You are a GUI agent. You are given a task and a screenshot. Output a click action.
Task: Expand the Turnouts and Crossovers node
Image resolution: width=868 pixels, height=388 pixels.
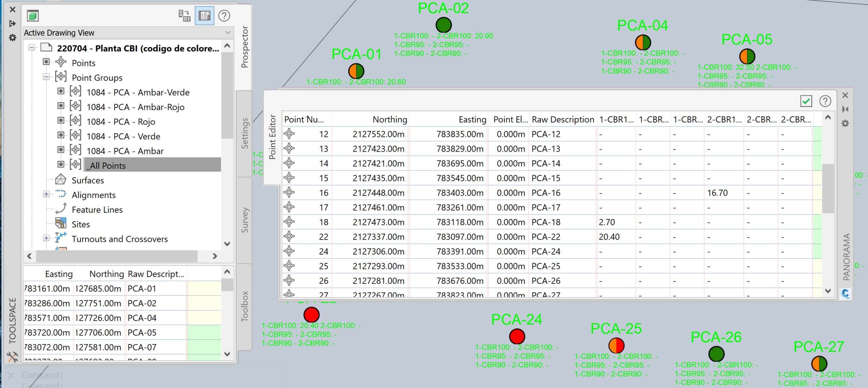(46, 238)
